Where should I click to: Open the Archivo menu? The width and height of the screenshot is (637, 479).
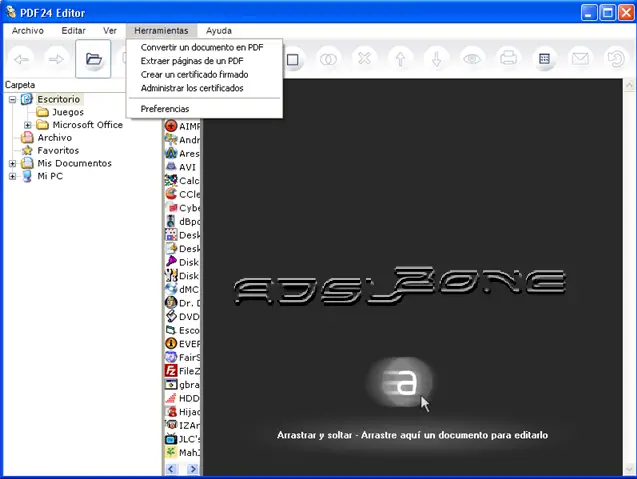click(28, 31)
